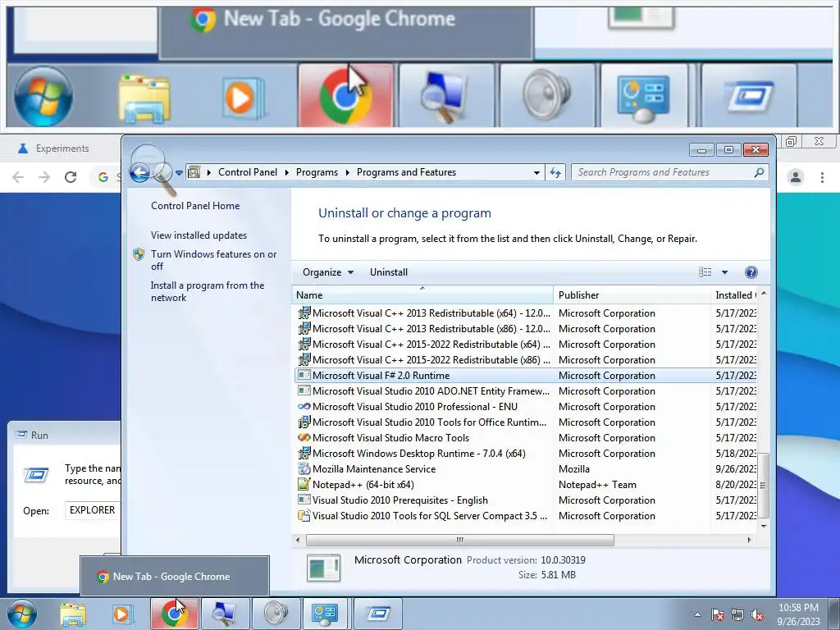Select Microsoft Visual C++ 2013 Redistributable (x64)
This screenshot has height=630, width=840.
525,313
